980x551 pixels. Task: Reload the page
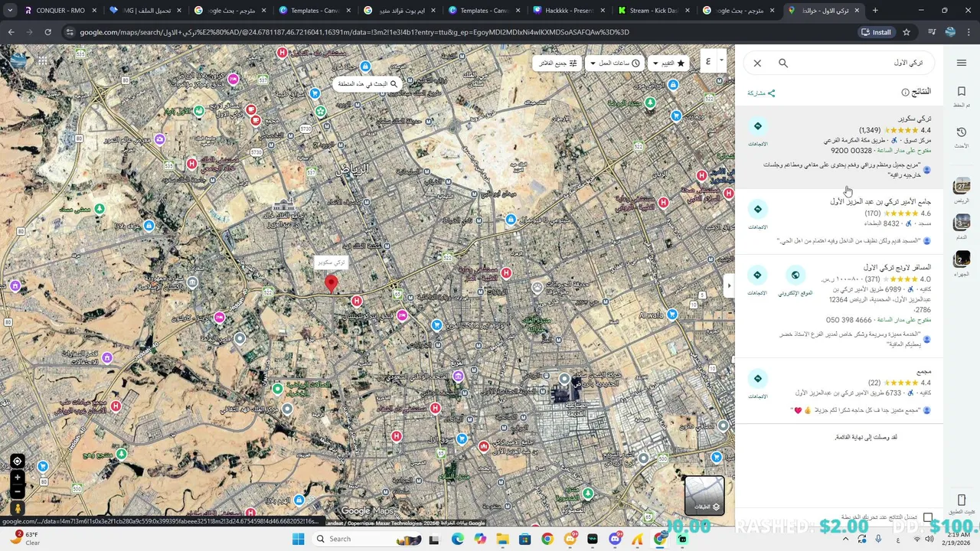point(47,32)
